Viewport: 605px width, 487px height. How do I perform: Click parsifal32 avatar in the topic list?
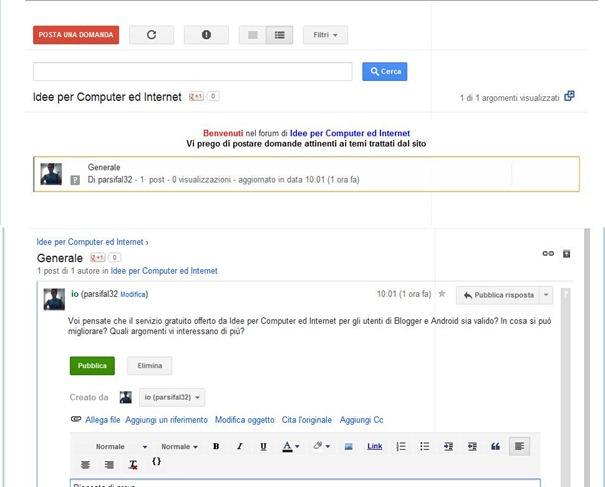[x=51, y=174]
